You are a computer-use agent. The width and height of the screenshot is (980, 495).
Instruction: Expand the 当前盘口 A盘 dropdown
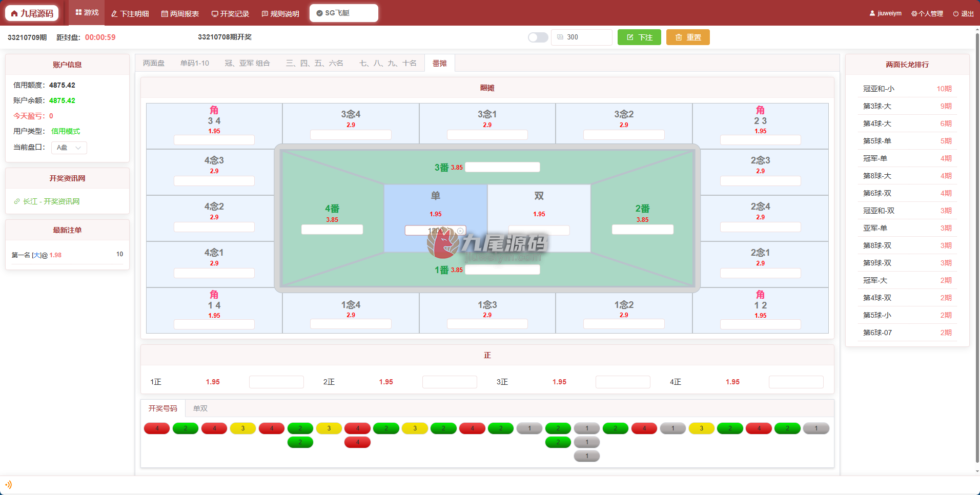point(69,148)
